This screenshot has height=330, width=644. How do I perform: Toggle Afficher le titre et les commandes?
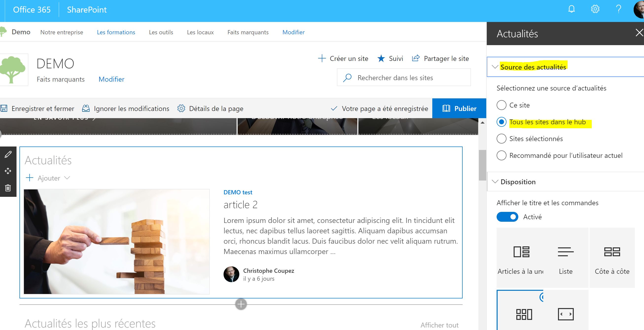pos(507,217)
